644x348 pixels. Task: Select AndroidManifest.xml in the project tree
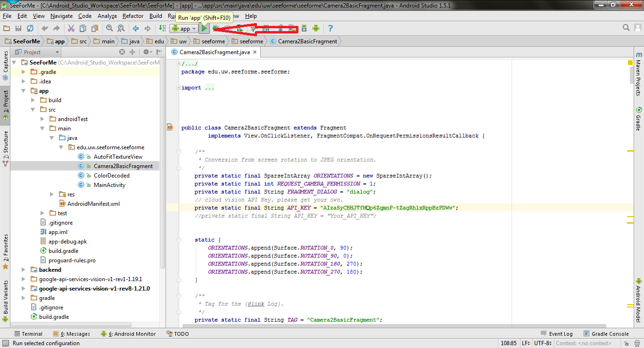click(x=93, y=204)
